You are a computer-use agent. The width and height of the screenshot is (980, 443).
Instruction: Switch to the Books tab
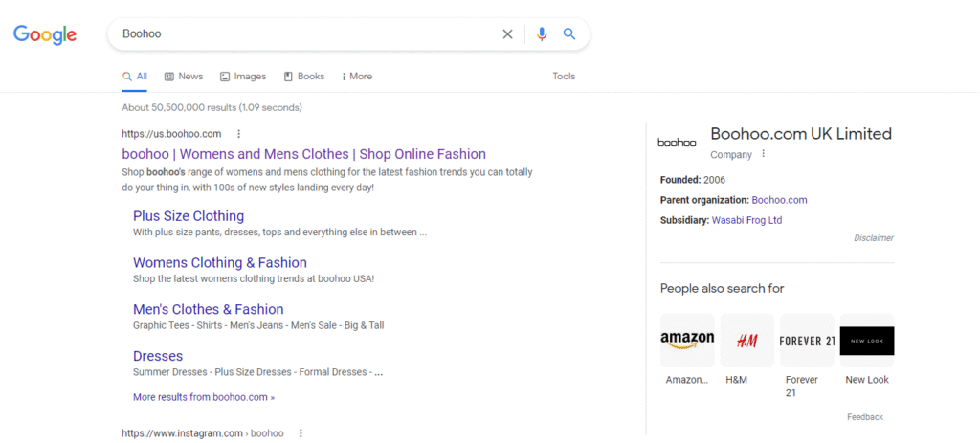tap(304, 77)
